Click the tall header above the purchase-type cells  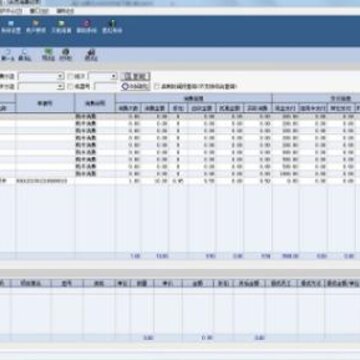click(x=95, y=103)
